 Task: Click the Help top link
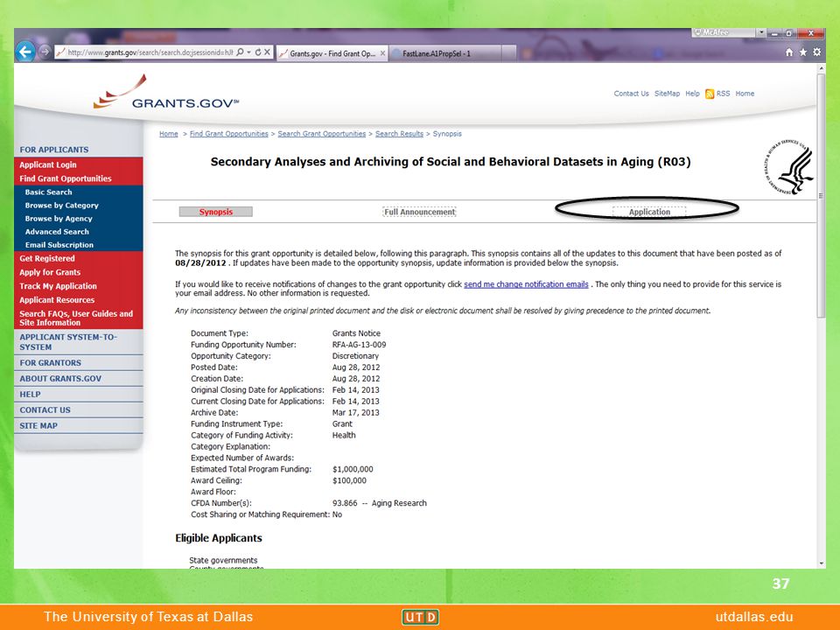click(x=692, y=94)
